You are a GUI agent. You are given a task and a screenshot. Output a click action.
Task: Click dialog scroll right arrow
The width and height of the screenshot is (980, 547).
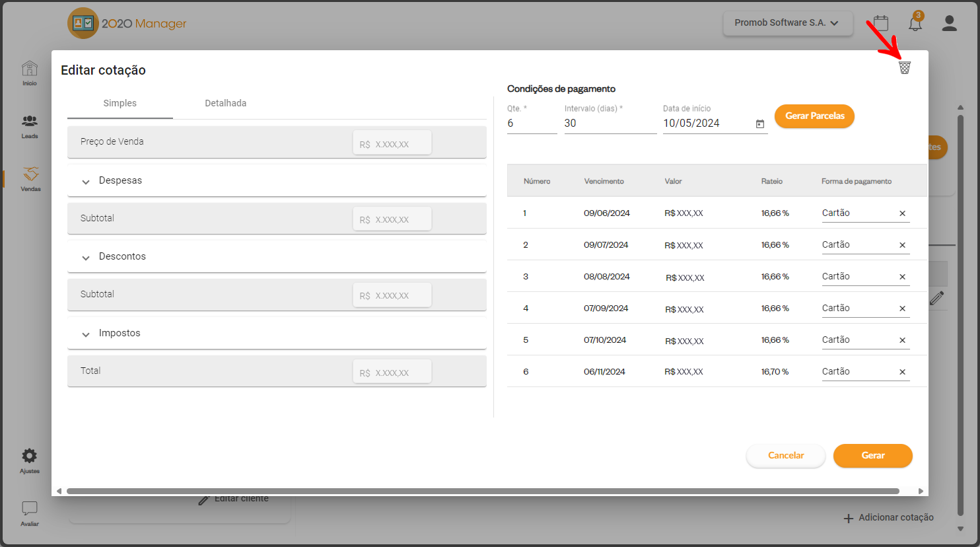coord(921,491)
